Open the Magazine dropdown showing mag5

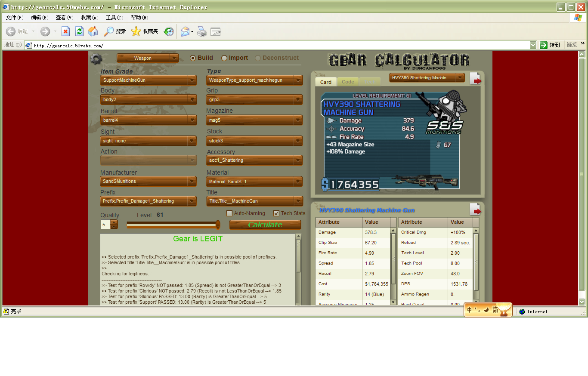[254, 120]
